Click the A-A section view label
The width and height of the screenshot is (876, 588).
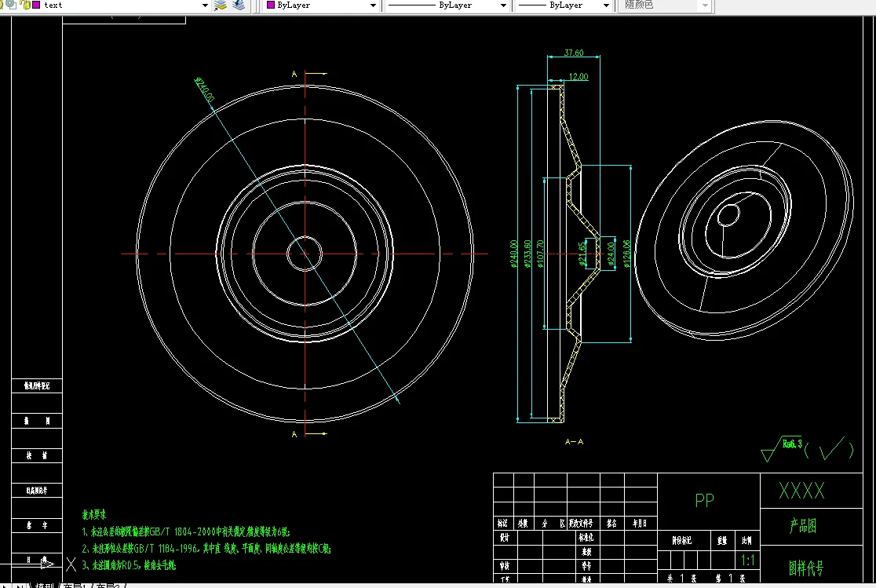[574, 441]
